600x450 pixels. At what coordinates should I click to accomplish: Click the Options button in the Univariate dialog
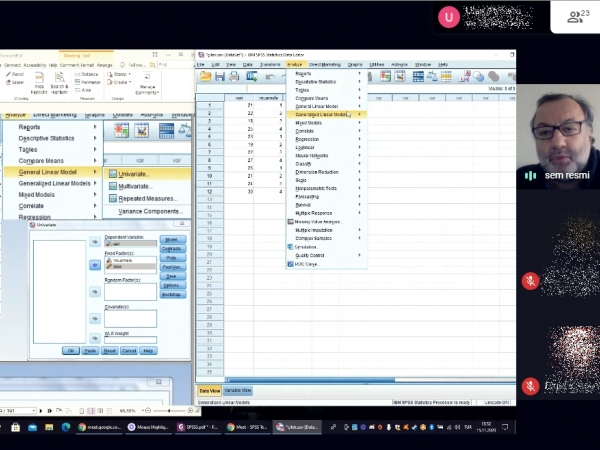173,285
